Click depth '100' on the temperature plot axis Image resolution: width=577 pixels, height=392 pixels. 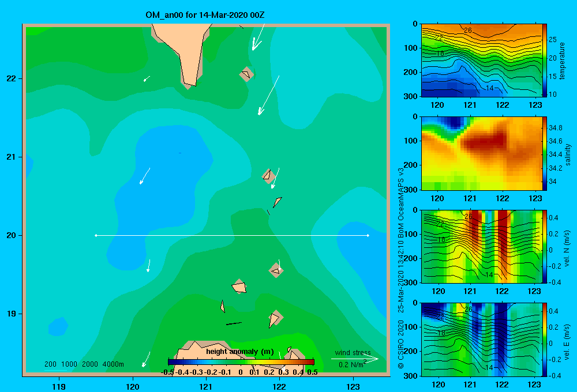[411, 48]
